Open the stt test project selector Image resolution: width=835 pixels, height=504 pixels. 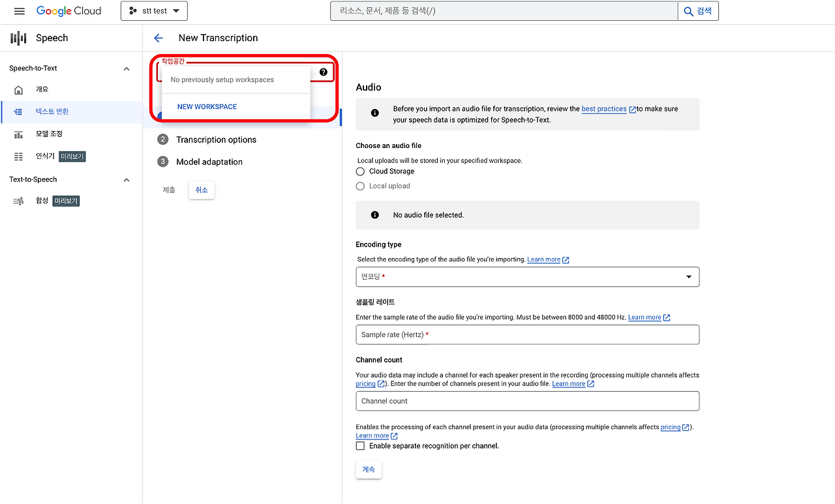(154, 11)
